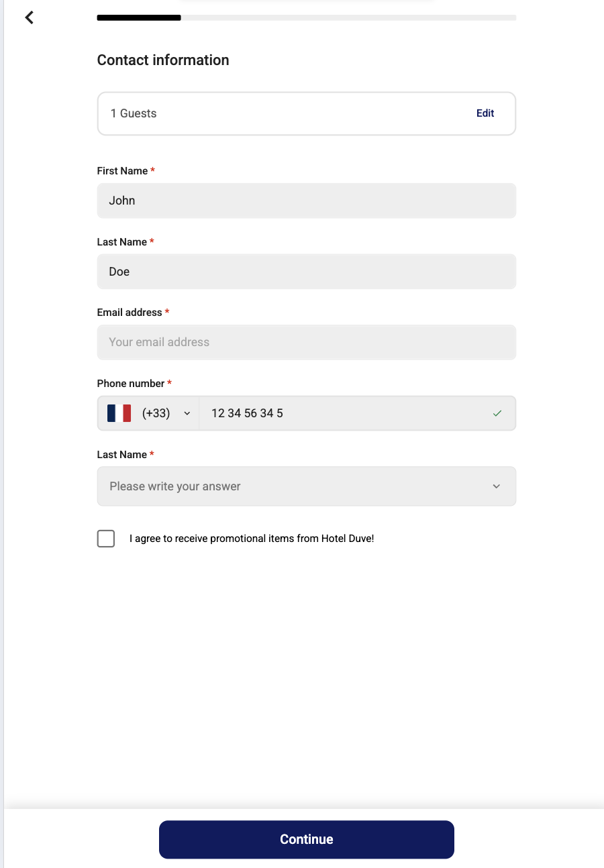
Task: Click the progress bar at the top
Action: pyautogui.click(x=306, y=18)
